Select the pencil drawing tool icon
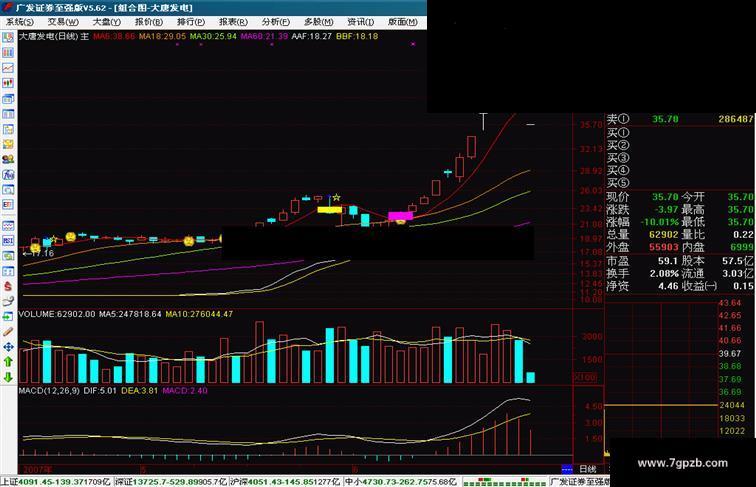 click(x=8, y=332)
